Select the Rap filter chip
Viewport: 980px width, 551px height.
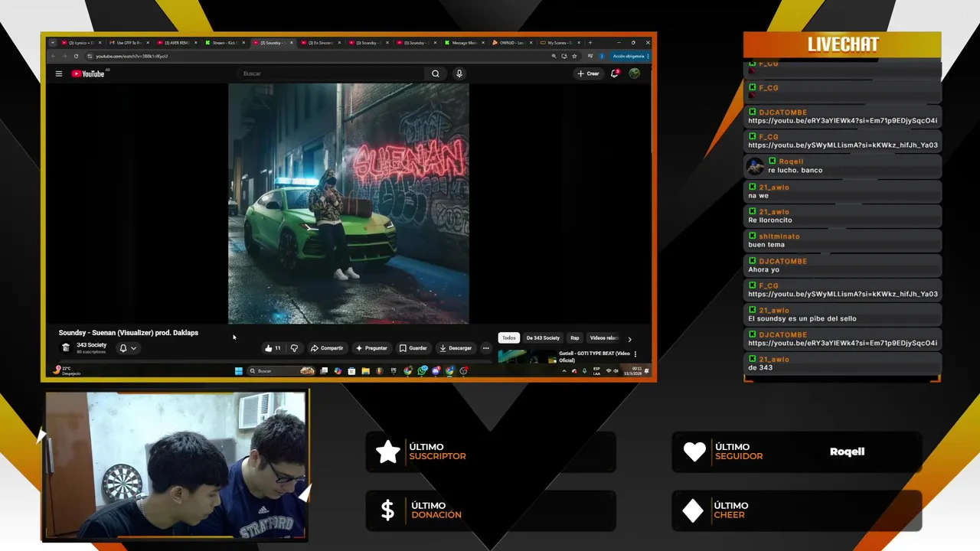[574, 337]
